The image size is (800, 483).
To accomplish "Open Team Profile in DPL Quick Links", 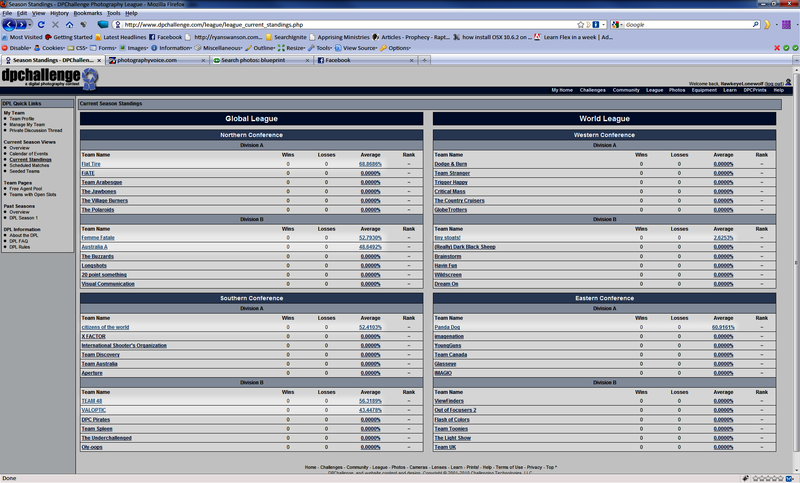I will click(22, 119).
